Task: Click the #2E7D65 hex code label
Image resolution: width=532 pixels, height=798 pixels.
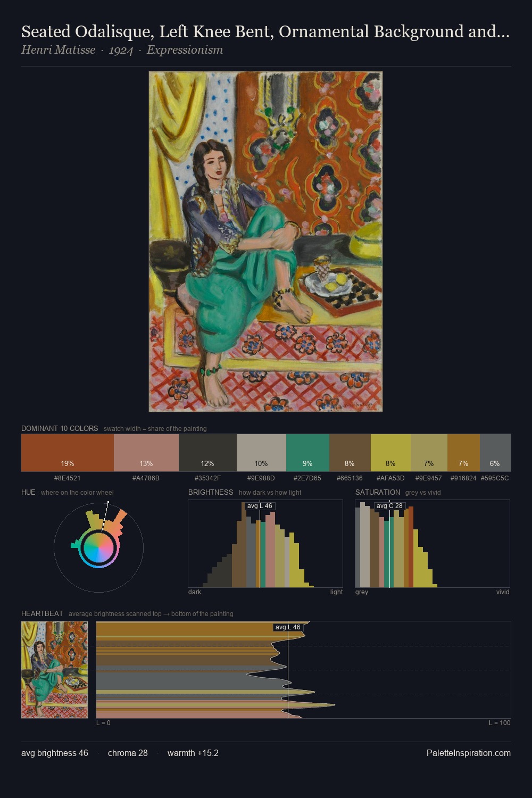Action: 307,478
